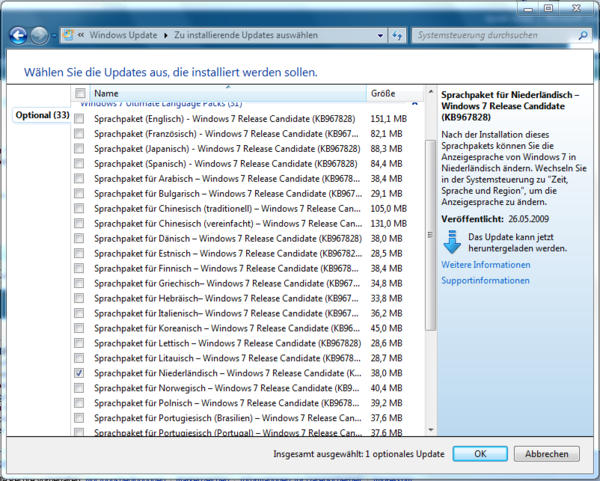Click the 105,0 MB size value
This screenshot has height=481, width=600.
coord(388,209)
